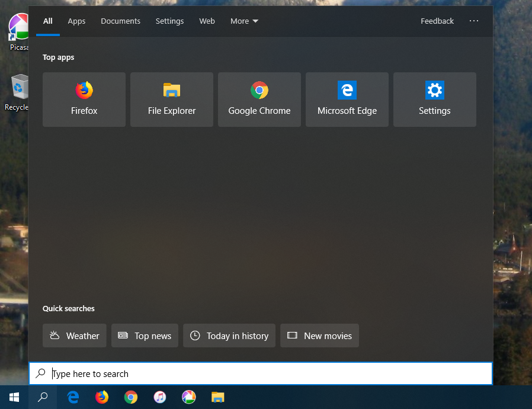Screen dimensions: 532x409
Task: Switch to the Web tab
Action: pyautogui.click(x=207, y=21)
